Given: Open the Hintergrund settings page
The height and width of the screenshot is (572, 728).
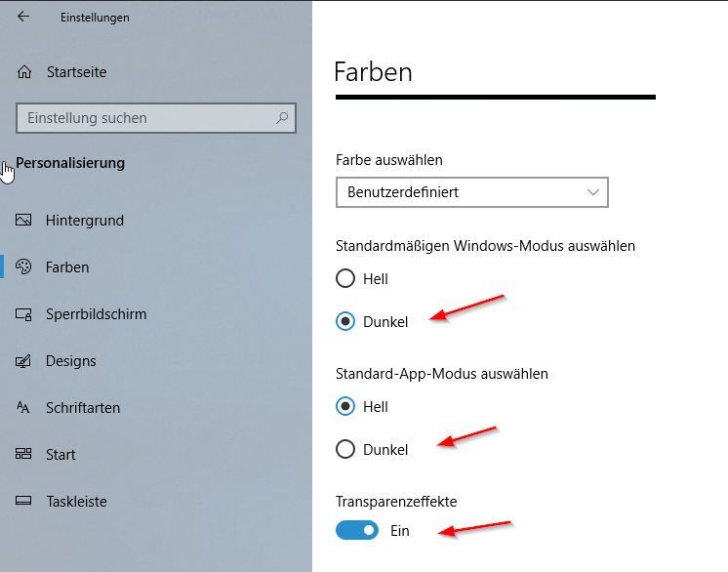Looking at the screenshot, I should pos(85,220).
